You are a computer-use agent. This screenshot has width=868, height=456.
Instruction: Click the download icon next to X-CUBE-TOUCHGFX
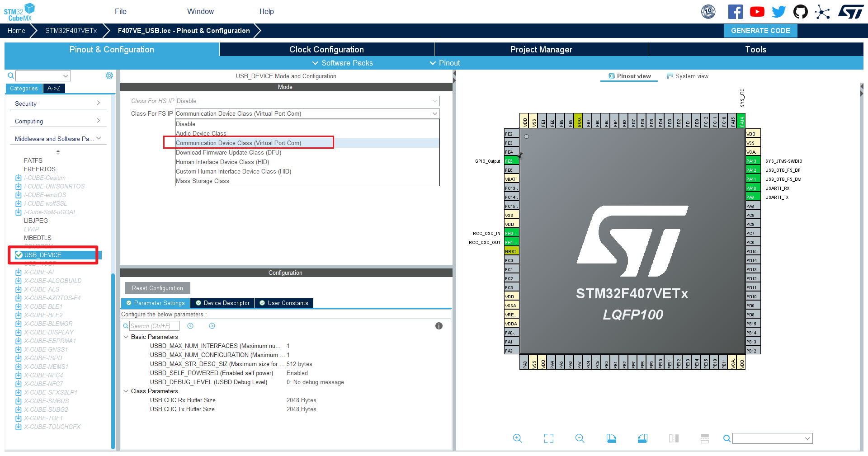[x=19, y=427]
